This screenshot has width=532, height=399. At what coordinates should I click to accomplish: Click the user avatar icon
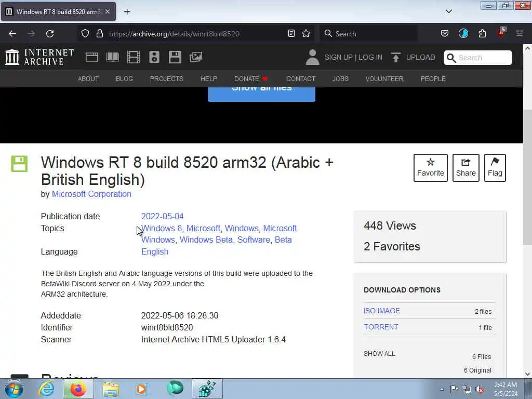coord(312,57)
